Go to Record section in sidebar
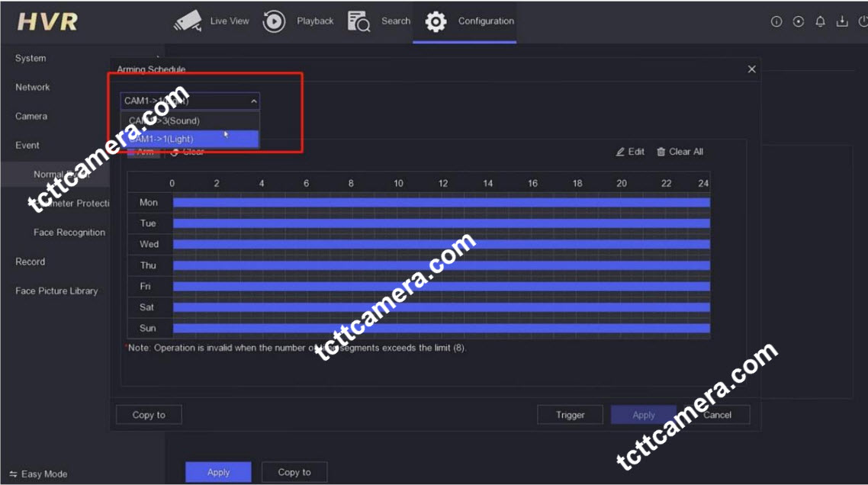The image size is (868, 485). click(x=31, y=262)
